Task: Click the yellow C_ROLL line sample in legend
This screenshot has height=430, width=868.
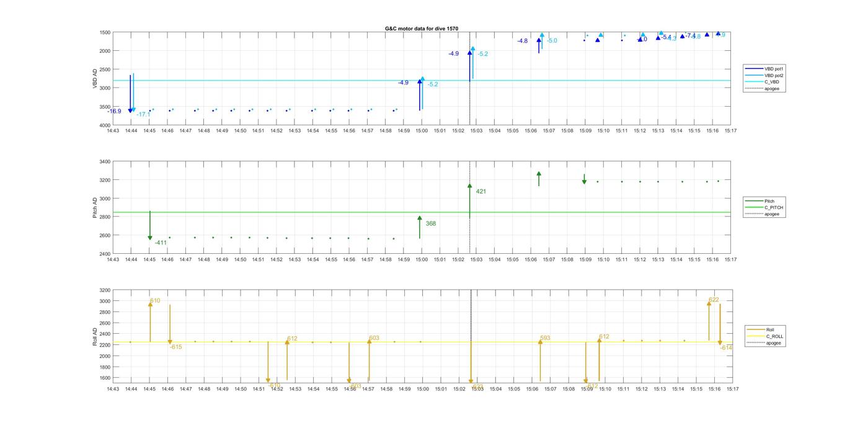Action: tap(756, 336)
